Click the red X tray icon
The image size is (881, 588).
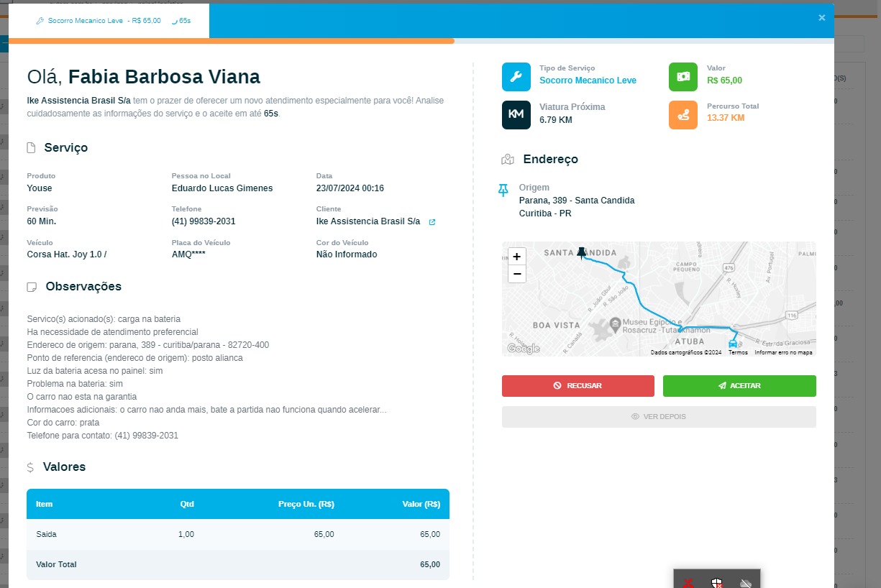click(x=688, y=583)
